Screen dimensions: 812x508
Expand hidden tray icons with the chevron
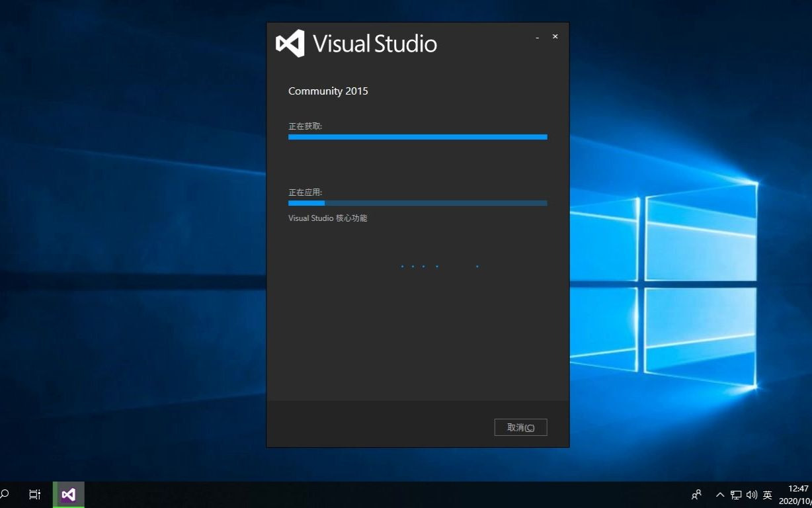point(719,494)
